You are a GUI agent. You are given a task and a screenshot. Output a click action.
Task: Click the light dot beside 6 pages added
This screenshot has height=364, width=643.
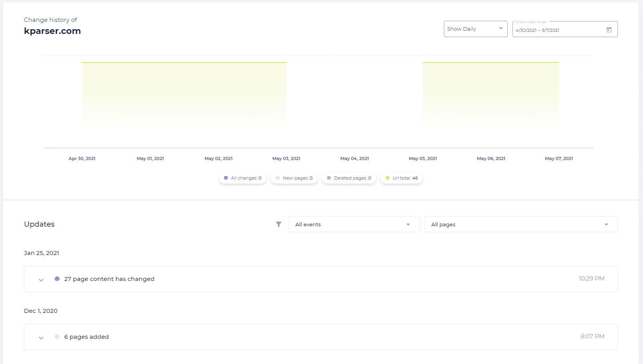[57, 337]
